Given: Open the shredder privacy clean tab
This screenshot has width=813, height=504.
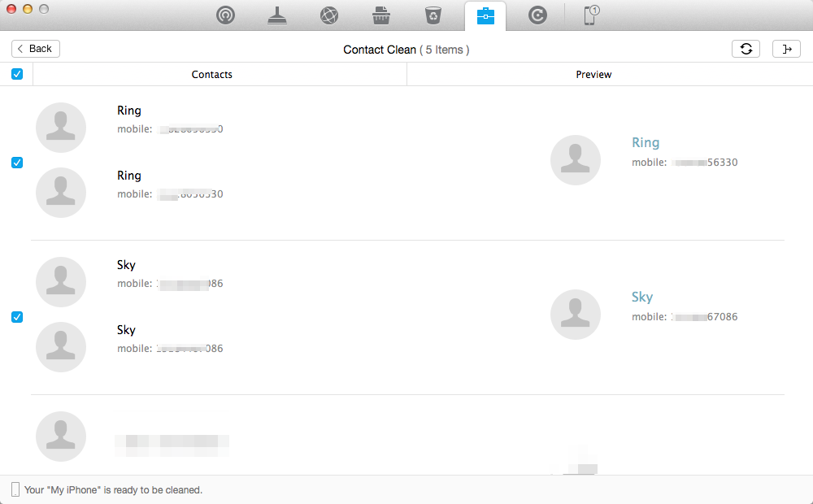Looking at the screenshot, I should [x=381, y=15].
